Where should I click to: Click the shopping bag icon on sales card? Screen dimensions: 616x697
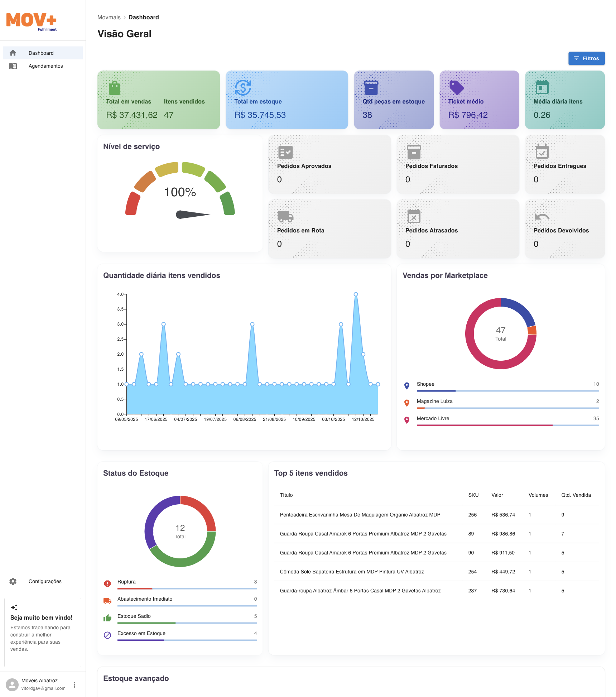click(x=115, y=88)
